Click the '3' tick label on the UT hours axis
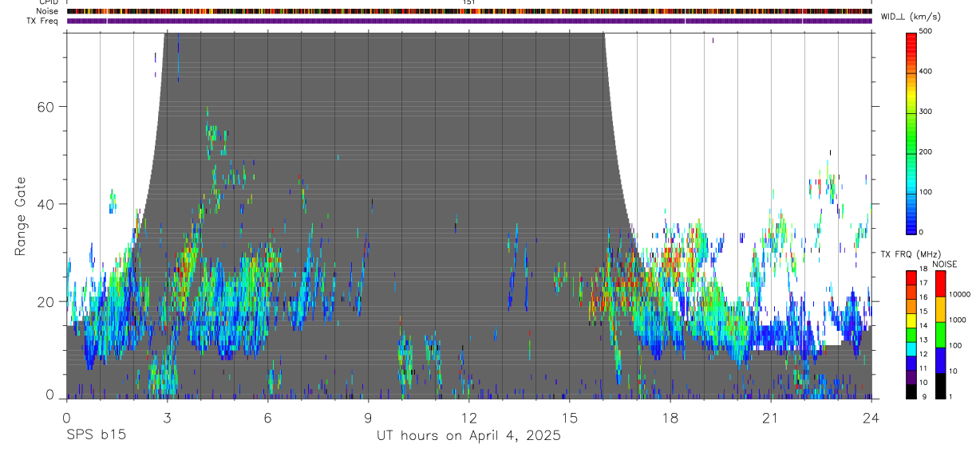The height and width of the screenshot is (452, 980). click(x=167, y=418)
